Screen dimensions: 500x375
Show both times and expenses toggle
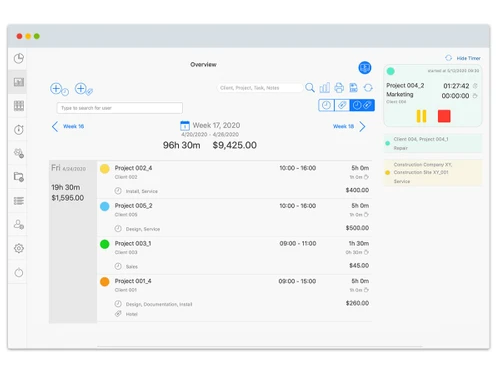click(x=362, y=105)
